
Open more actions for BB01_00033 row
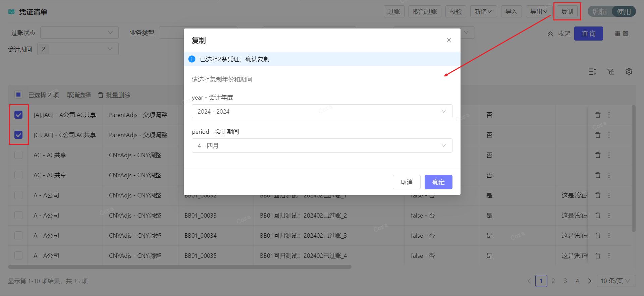(609, 216)
